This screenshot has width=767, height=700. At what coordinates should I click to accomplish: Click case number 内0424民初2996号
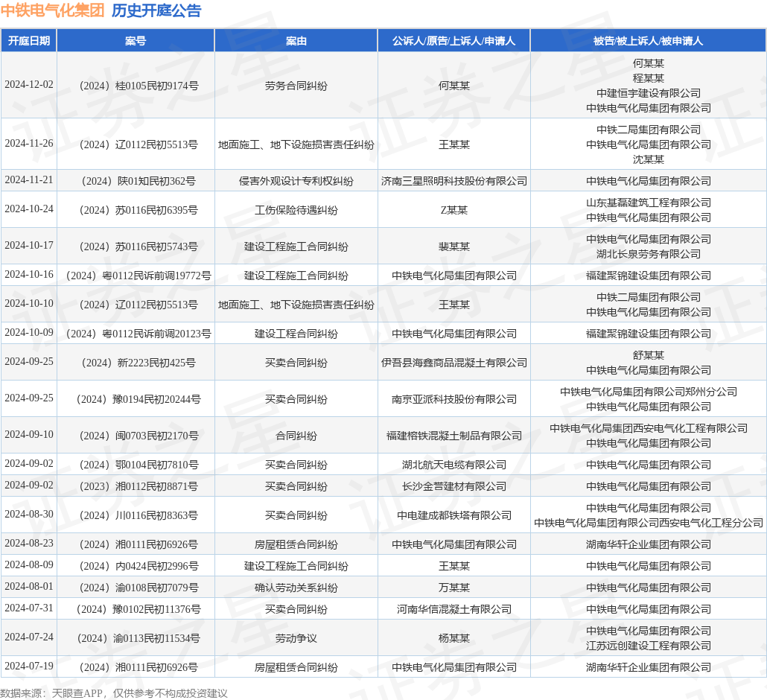pos(139,566)
